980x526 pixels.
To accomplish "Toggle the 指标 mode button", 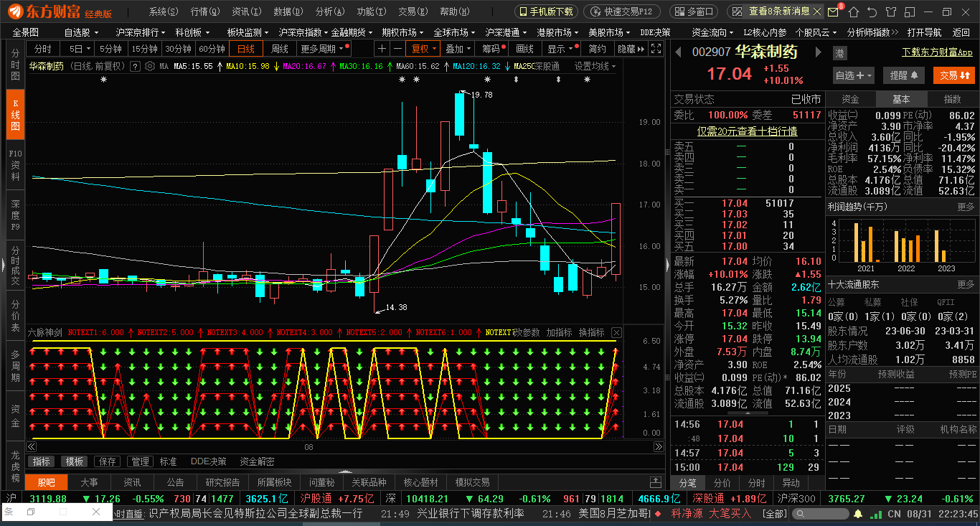I will 42,461.
